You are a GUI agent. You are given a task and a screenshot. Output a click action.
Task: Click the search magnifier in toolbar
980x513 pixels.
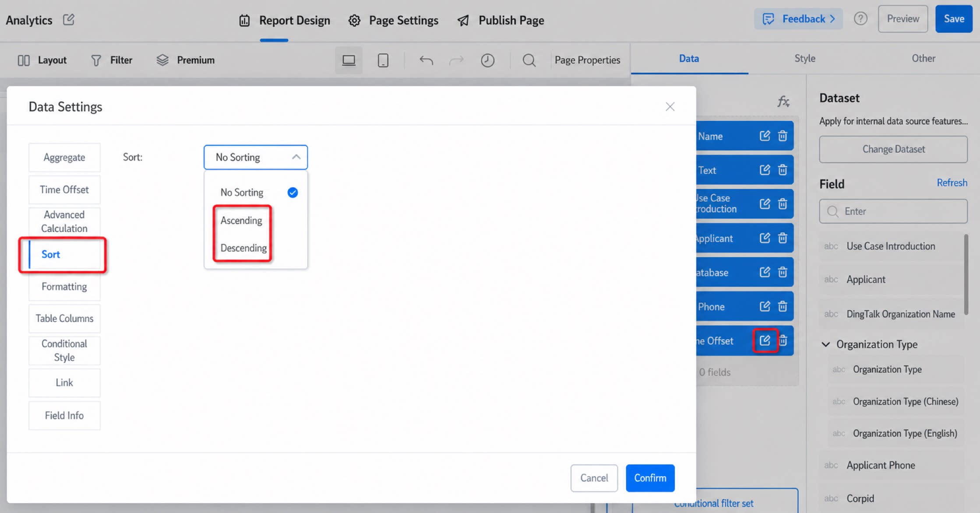click(x=529, y=60)
